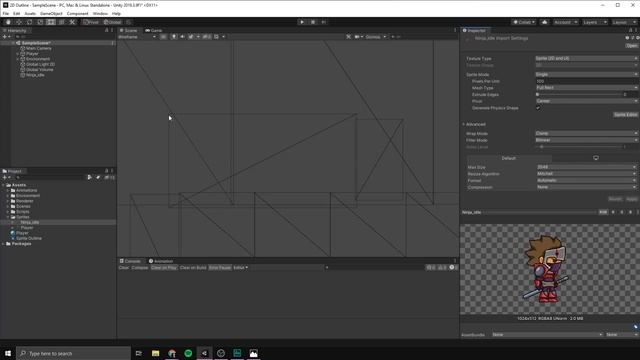Select the Ninja_idle sprite asset
The image size is (640, 360).
click(x=30, y=222)
